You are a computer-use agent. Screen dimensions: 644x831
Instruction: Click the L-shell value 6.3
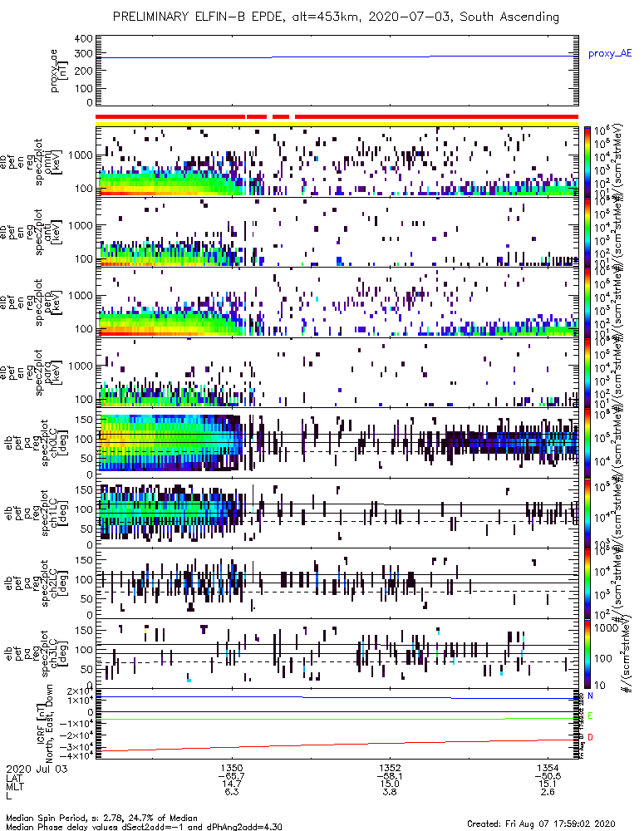coord(232,792)
